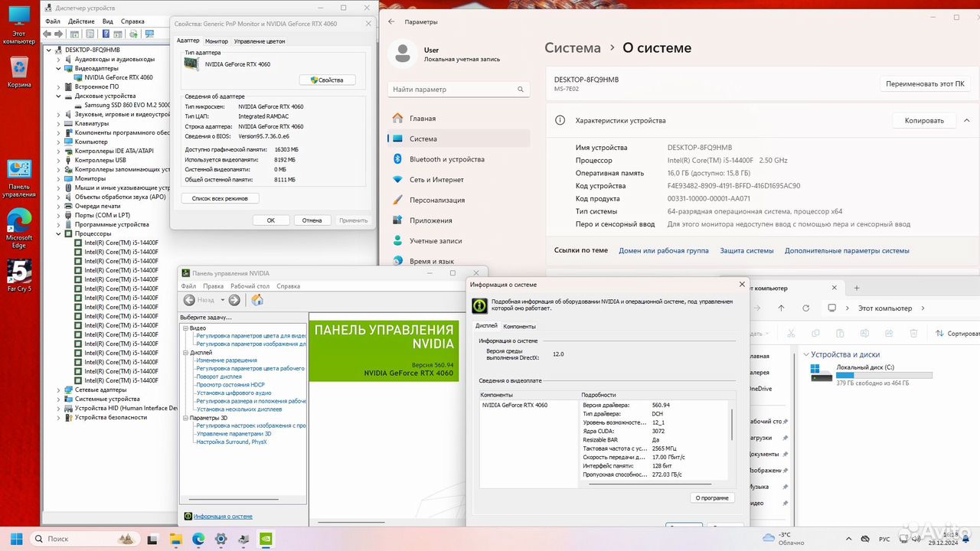Viewport: 980px width, 551px height.
Task: Open Рабочий стол menu in NVIDIA panel
Action: (x=250, y=286)
